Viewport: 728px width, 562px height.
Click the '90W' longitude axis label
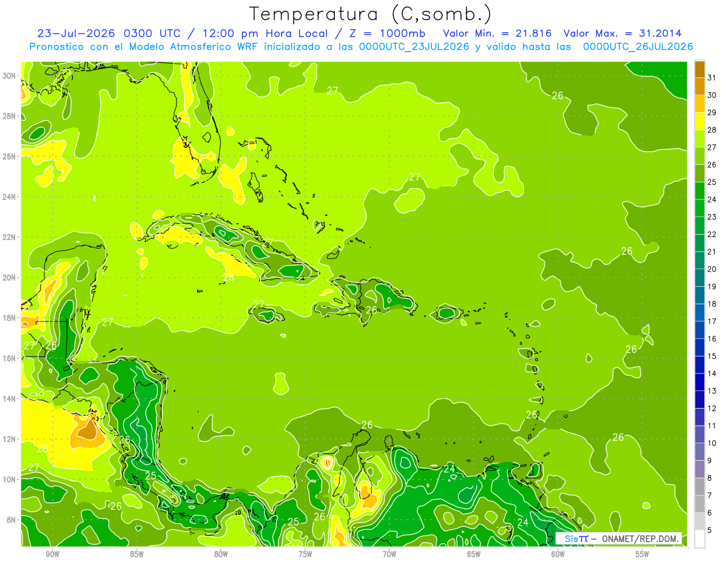[x=52, y=554]
